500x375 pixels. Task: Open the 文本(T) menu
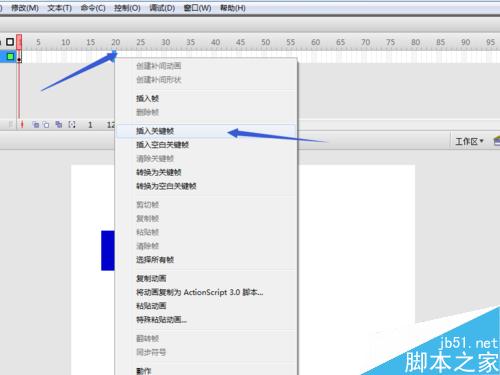pyautogui.click(x=60, y=8)
